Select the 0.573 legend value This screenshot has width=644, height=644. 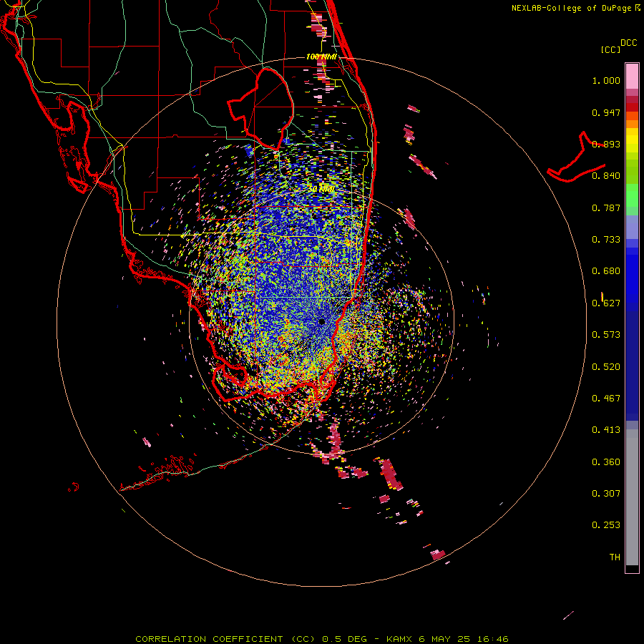pos(606,335)
